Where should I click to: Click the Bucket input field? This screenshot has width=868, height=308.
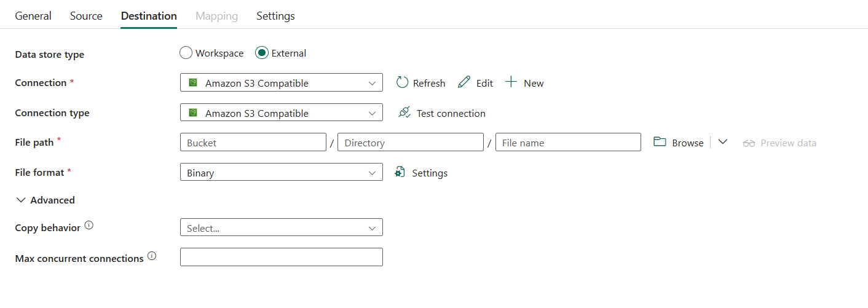(x=253, y=142)
